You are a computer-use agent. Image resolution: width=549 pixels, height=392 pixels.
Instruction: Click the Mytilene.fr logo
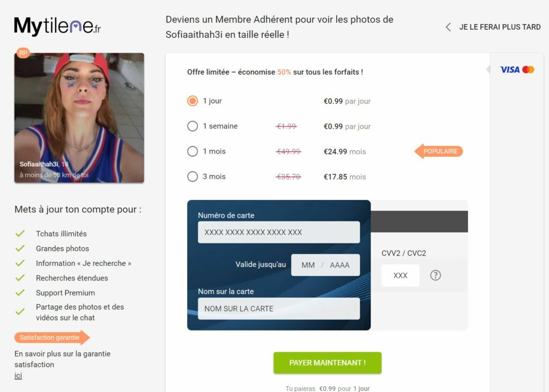pos(57,27)
